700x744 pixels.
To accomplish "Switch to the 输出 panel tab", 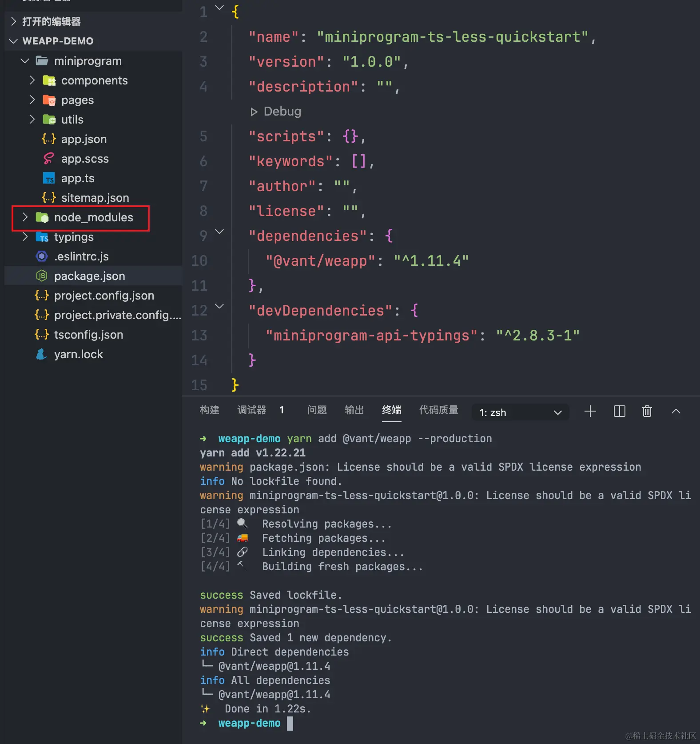I will point(354,410).
